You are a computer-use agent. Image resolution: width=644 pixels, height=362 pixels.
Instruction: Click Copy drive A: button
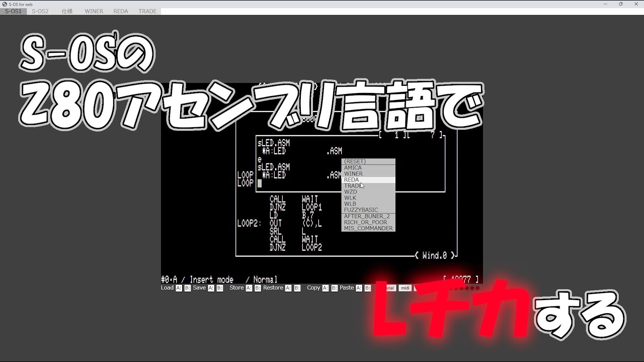[326, 288]
